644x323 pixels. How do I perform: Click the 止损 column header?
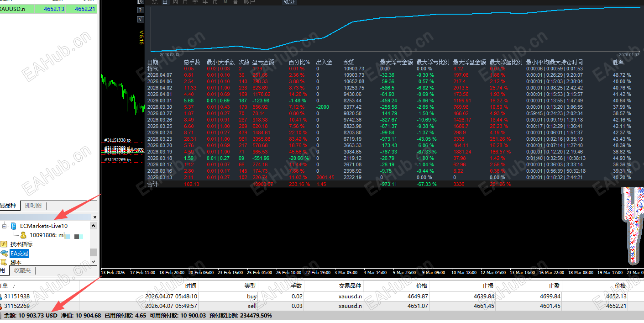click(488, 286)
